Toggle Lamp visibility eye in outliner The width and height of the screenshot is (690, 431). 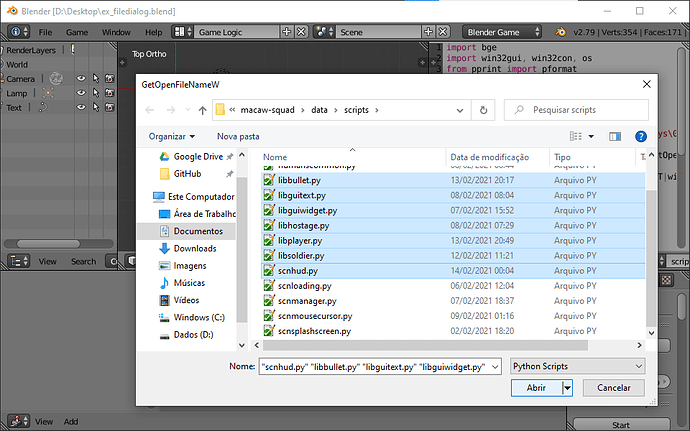coord(81,93)
